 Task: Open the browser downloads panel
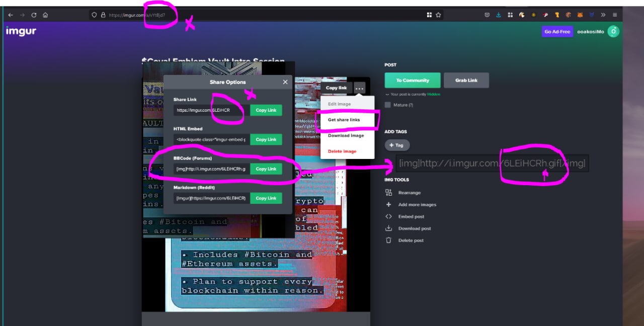499,15
